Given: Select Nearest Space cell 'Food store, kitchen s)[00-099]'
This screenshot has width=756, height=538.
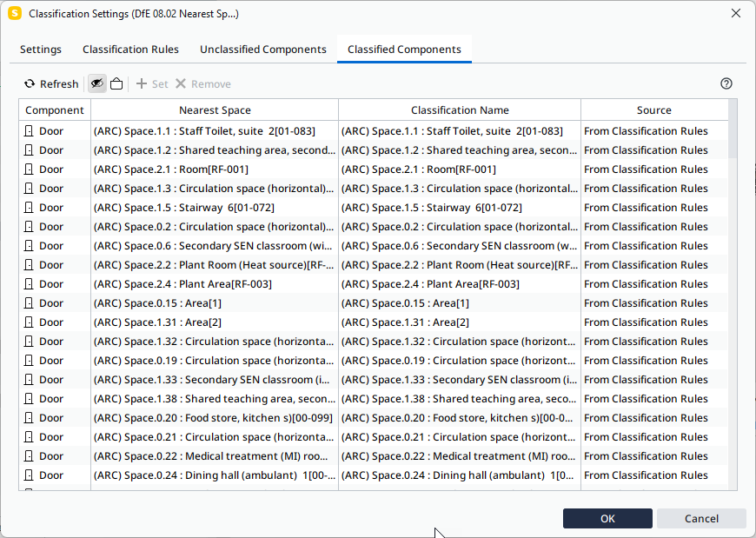Looking at the screenshot, I should [213, 418].
